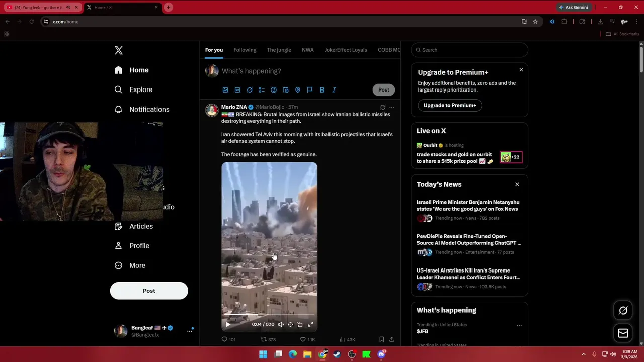Image resolution: width=644 pixels, height=362 pixels.
Task: Open Profile from the sidebar
Action: (x=132, y=246)
